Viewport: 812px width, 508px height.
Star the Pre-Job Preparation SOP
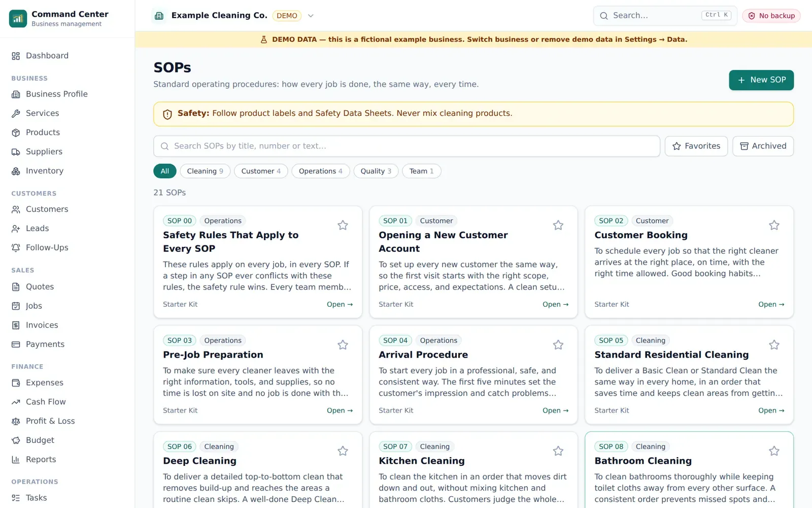[x=343, y=345]
